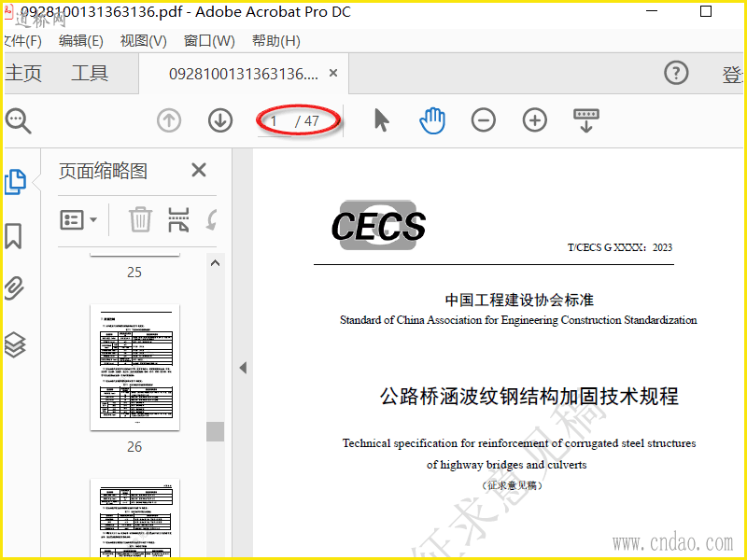The height and width of the screenshot is (560, 747).
Task: Click the total page count 47
Action: click(x=312, y=121)
